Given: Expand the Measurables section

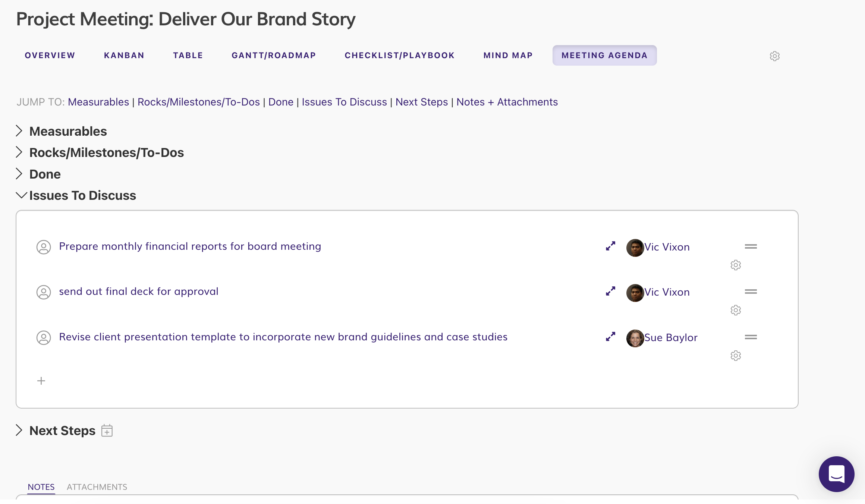Looking at the screenshot, I should coord(19,131).
